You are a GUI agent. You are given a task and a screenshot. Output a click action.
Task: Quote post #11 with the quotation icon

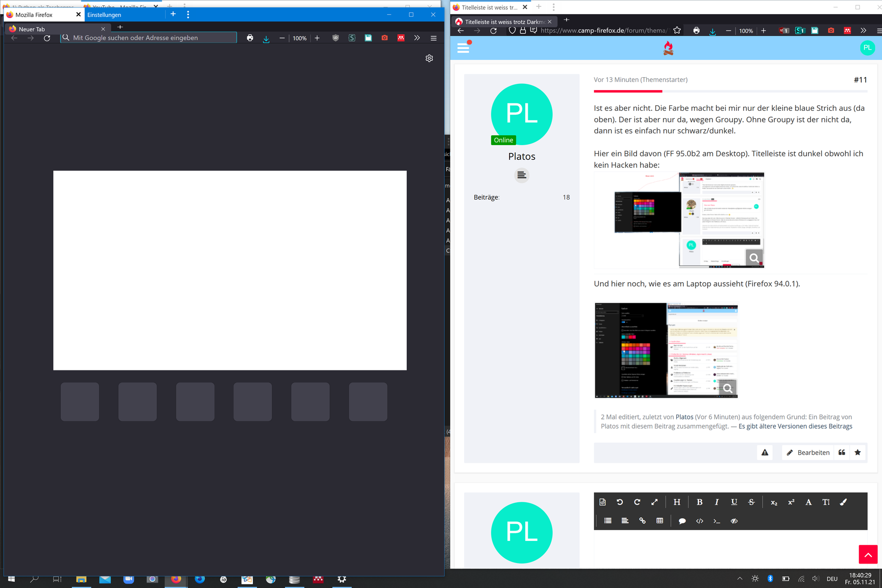[x=842, y=452]
